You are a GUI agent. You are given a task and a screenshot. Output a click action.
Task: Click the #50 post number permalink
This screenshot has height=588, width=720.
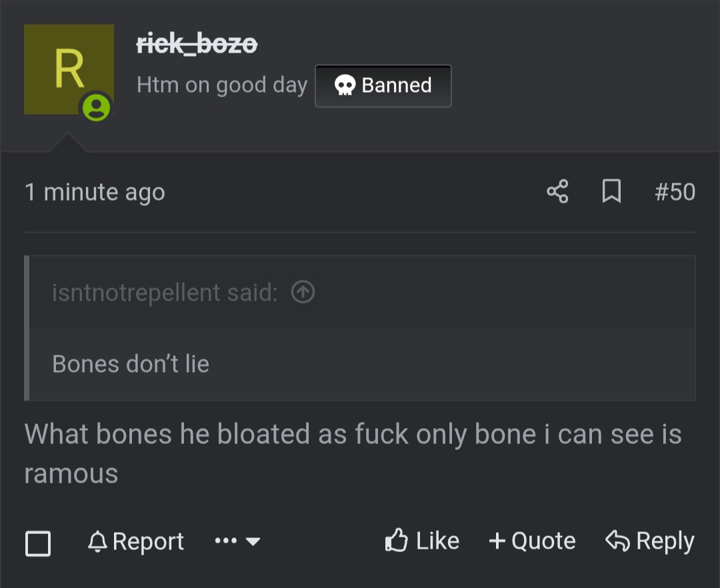click(675, 192)
